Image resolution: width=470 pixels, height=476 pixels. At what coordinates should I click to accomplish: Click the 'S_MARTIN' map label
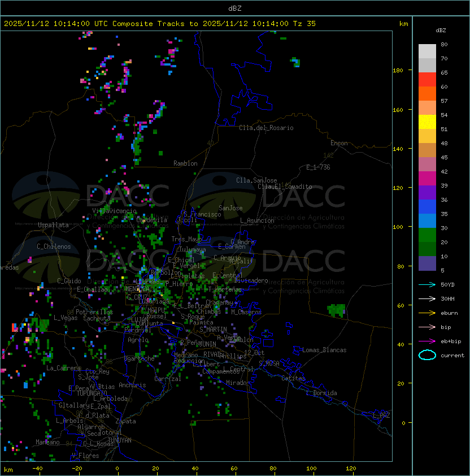214,329
